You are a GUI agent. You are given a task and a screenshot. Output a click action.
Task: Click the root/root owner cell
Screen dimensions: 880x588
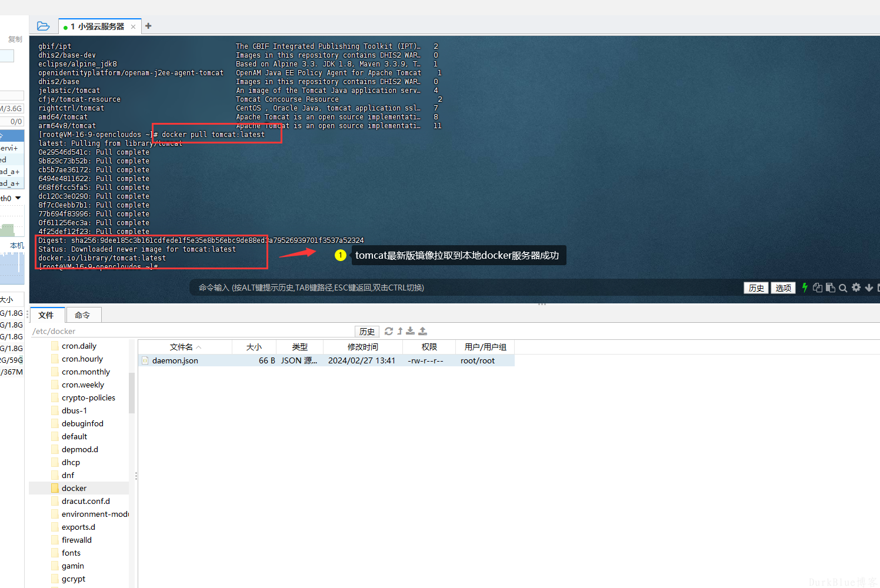coord(478,360)
